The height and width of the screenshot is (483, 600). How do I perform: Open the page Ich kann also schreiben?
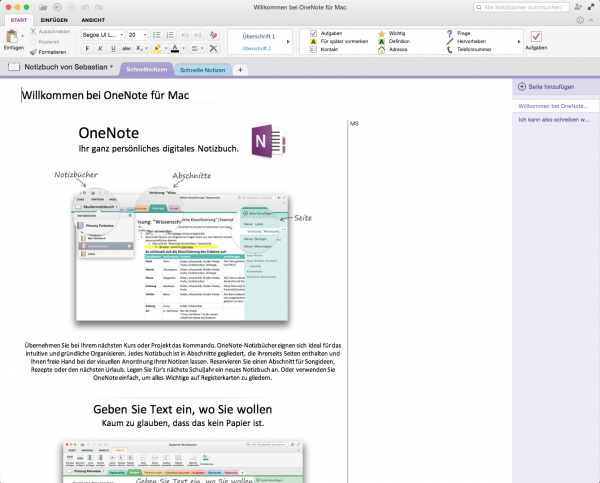(x=556, y=120)
